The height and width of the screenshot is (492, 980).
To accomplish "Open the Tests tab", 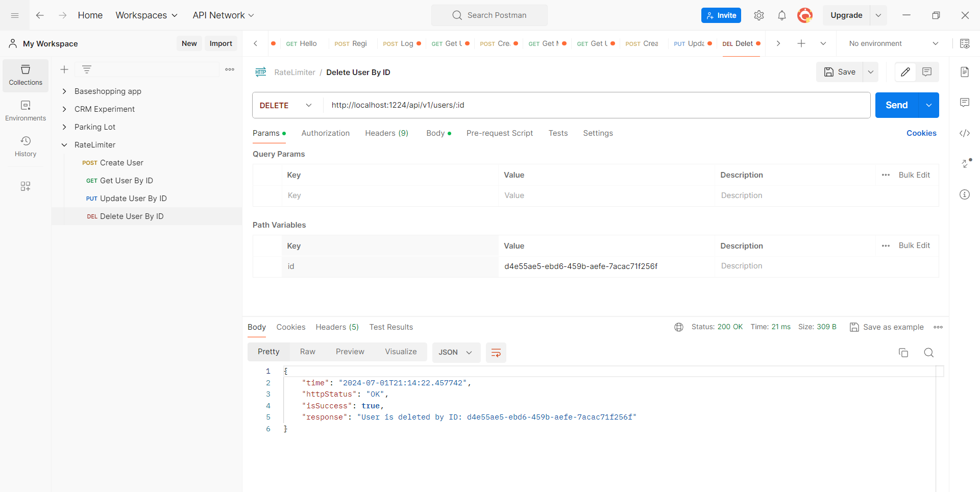I will click(558, 133).
